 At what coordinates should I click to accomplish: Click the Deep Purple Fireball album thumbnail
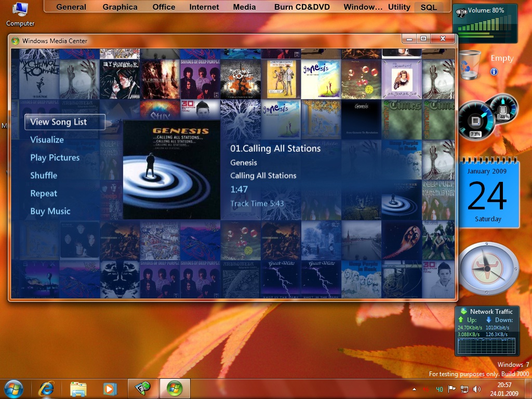point(402,240)
